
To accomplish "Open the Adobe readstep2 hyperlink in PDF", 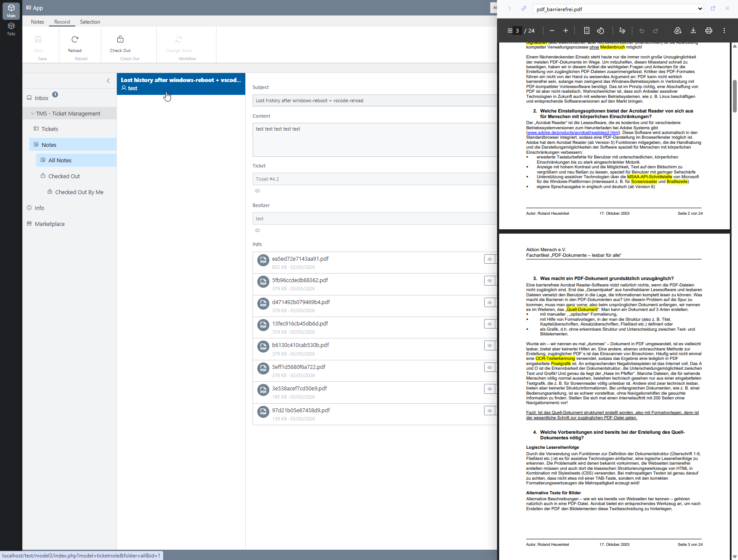I will [x=573, y=133].
